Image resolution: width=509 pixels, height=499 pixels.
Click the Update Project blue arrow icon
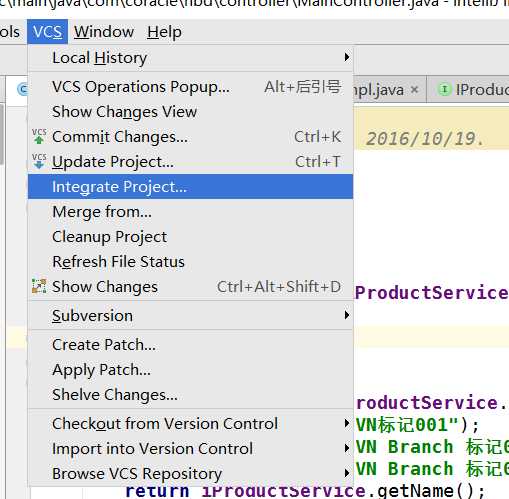click(x=39, y=161)
